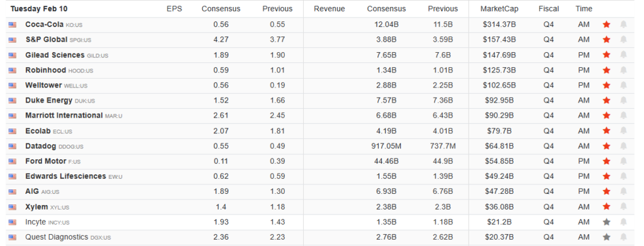Viewport: 644px width, 246px height.
Task: Enable alert bell for Robinhood
Action: pyautogui.click(x=623, y=70)
